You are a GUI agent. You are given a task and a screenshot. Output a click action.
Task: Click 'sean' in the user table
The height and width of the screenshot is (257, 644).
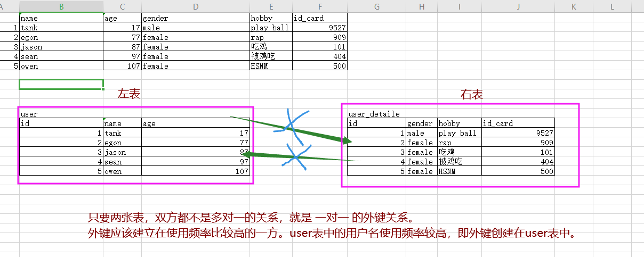tap(122, 162)
